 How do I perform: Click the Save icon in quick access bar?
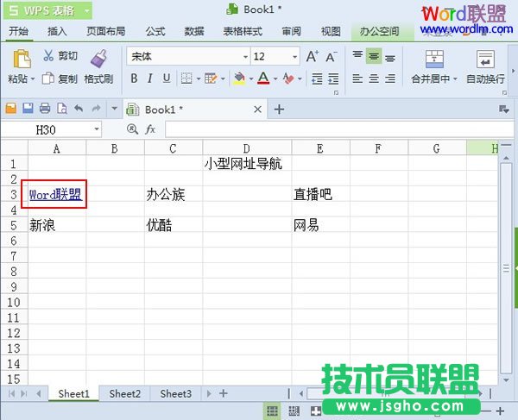pos(28,110)
